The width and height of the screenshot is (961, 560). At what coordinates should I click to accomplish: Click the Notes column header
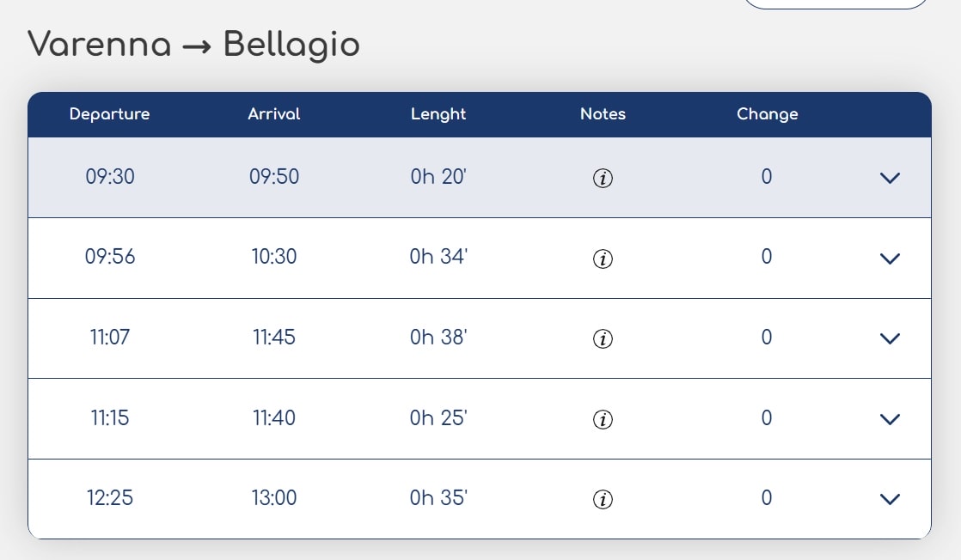(603, 114)
